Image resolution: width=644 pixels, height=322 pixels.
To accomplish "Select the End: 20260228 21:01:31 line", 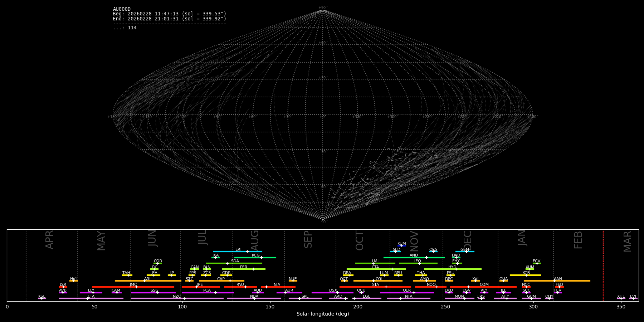I will [x=170, y=19].
